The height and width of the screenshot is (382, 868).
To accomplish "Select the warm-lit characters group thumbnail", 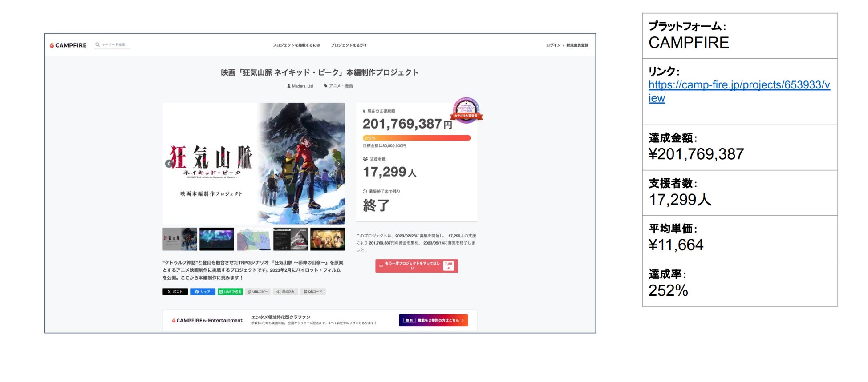I will [328, 239].
